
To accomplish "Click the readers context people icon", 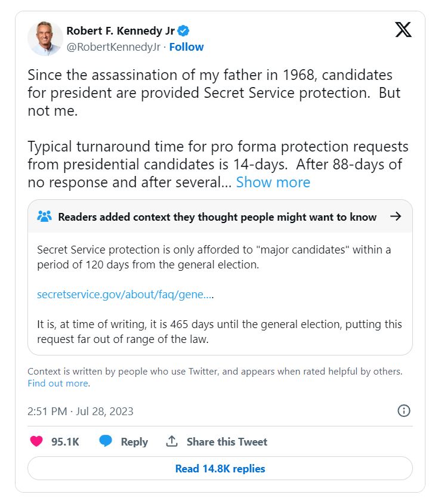I will coord(45,217).
